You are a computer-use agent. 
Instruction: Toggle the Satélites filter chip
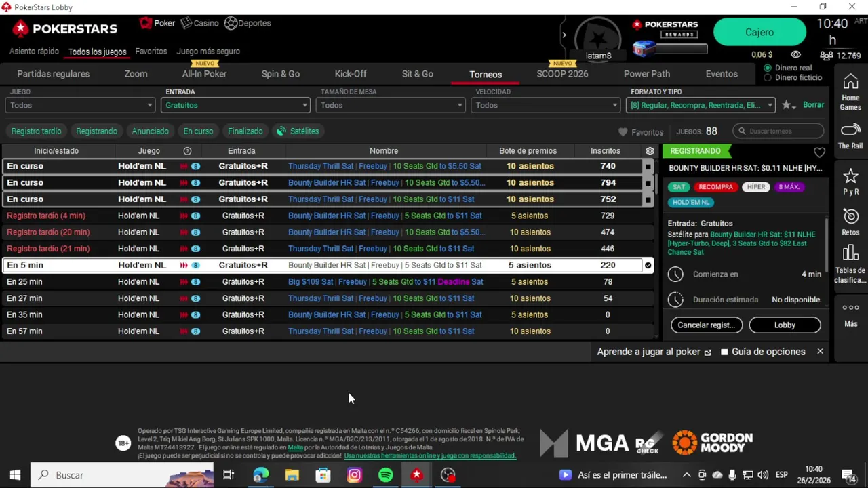[298, 131]
